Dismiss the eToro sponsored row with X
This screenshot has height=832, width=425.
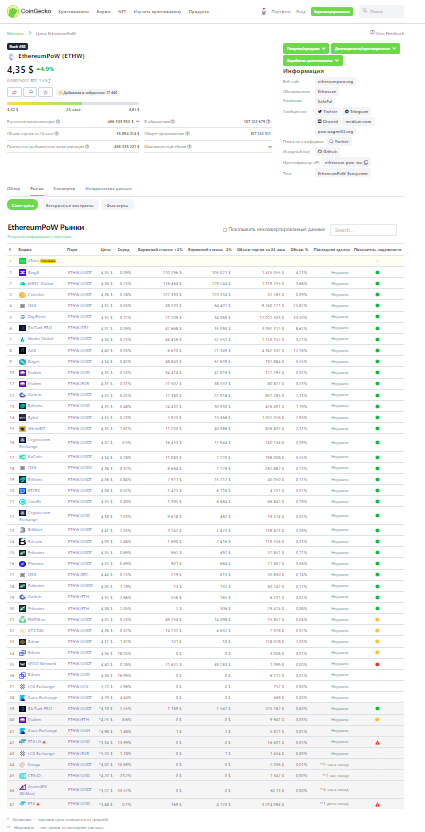[x=377, y=261]
